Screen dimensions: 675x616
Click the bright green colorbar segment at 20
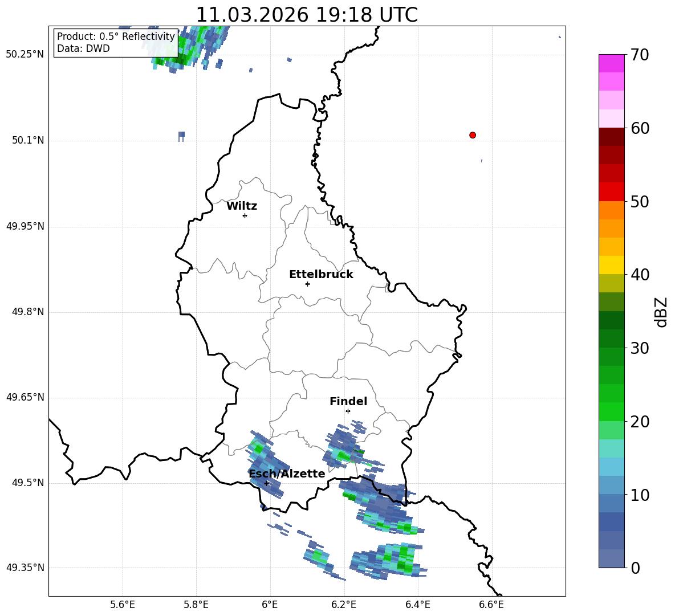[612, 411]
